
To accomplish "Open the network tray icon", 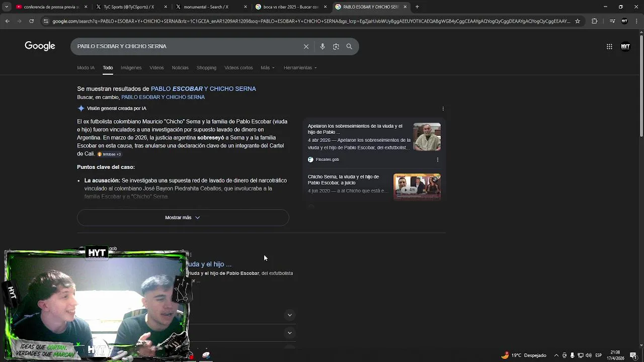I will (580, 355).
